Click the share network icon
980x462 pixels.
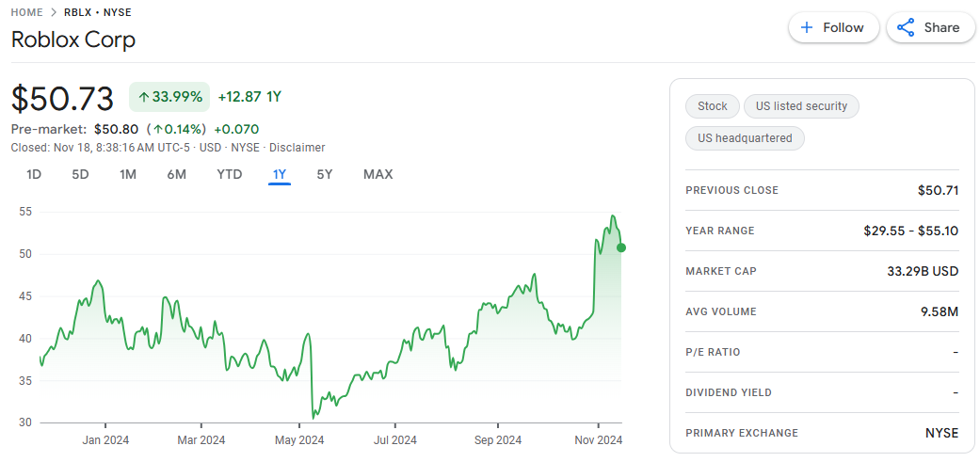coord(906,27)
